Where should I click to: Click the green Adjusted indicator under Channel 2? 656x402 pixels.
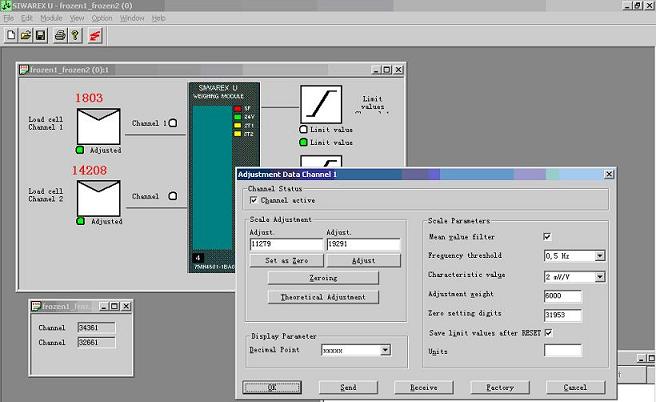[80, 221]
